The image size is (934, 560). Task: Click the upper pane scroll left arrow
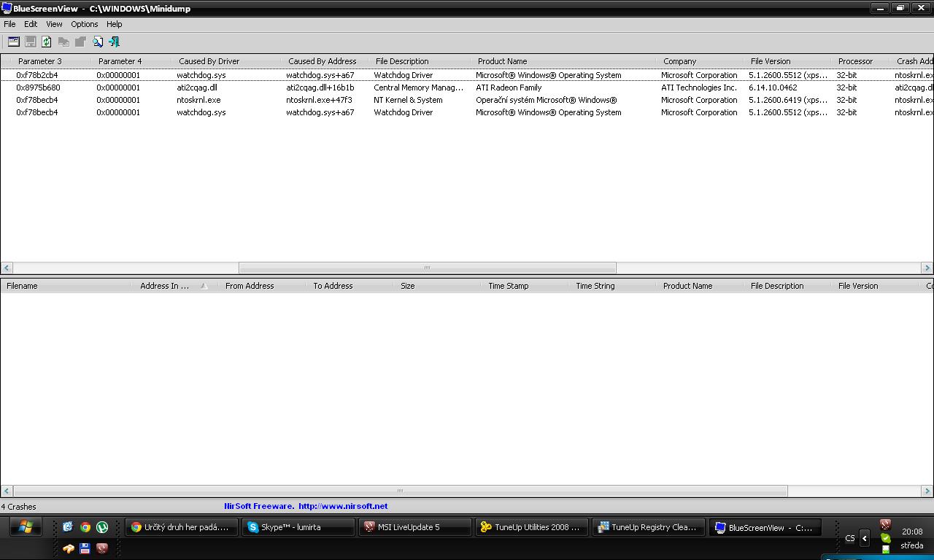[7, 268]
